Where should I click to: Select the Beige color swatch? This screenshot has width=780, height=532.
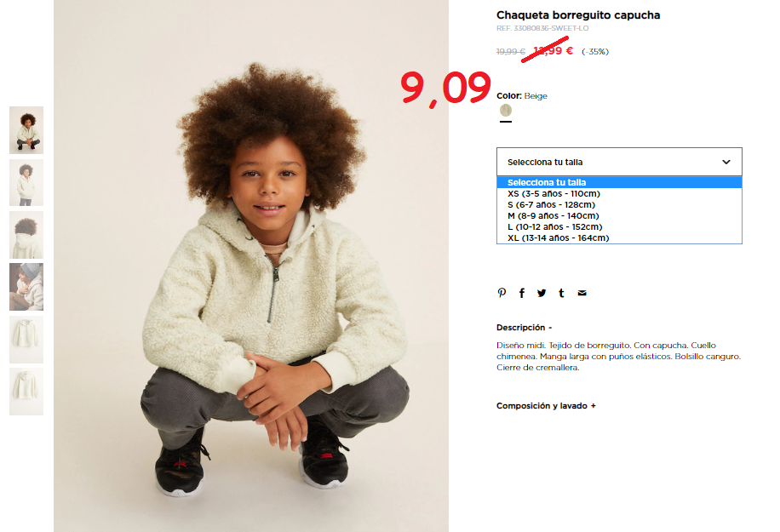coord(506,111)
